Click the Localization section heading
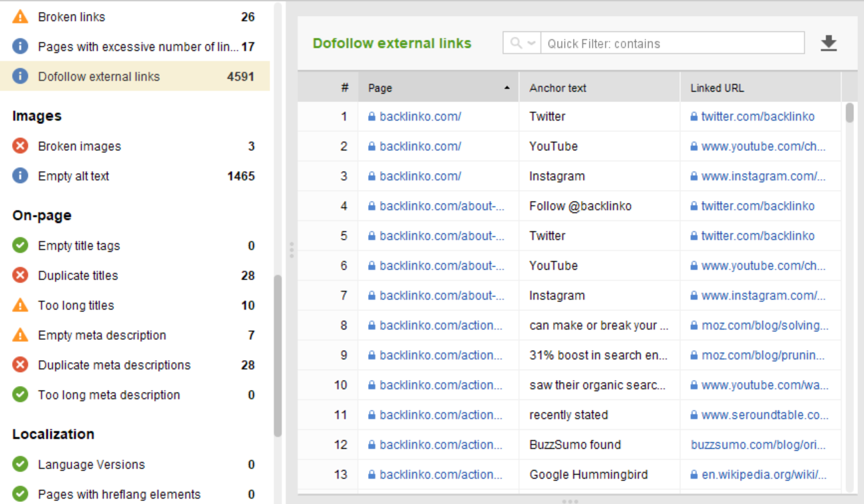The image size is (864, 504). (x=53, y=434)
